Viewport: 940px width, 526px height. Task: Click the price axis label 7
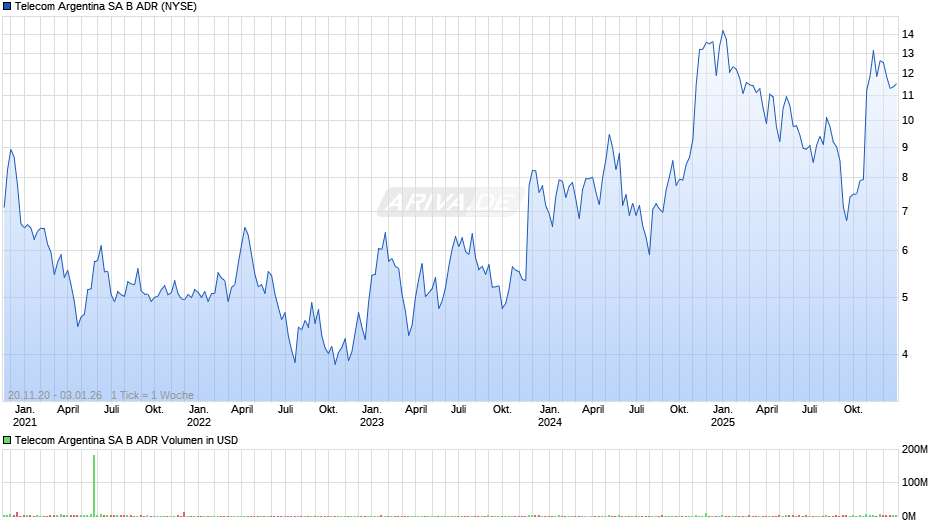[905, 211]
